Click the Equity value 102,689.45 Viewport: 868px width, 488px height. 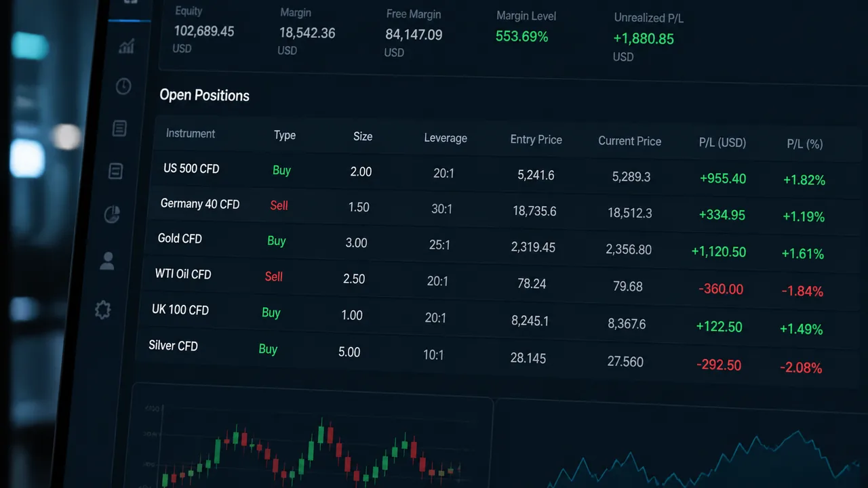click(204, 31)
